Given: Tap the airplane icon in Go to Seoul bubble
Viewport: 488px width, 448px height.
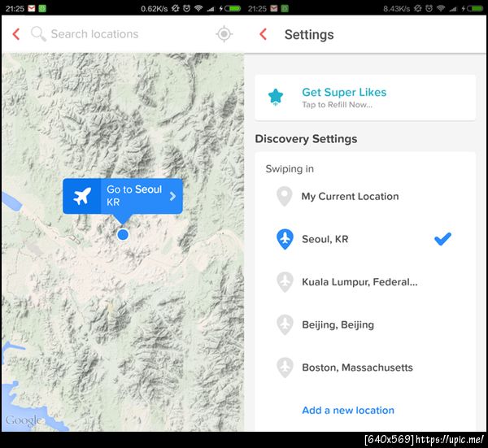Looking at the screenshot, I should [x=82, y=196].
